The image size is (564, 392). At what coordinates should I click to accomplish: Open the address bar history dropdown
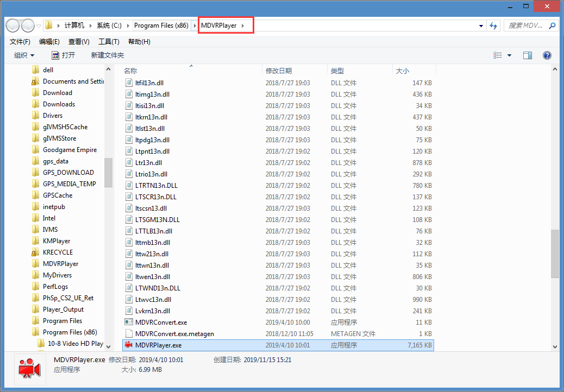pos(481,26)
